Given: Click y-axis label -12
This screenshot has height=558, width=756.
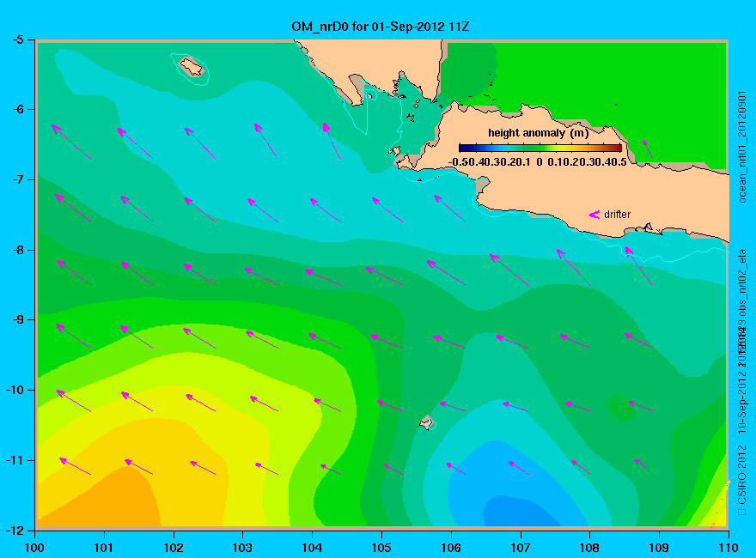Looking at the screenshot, I should tap(15, 531).
